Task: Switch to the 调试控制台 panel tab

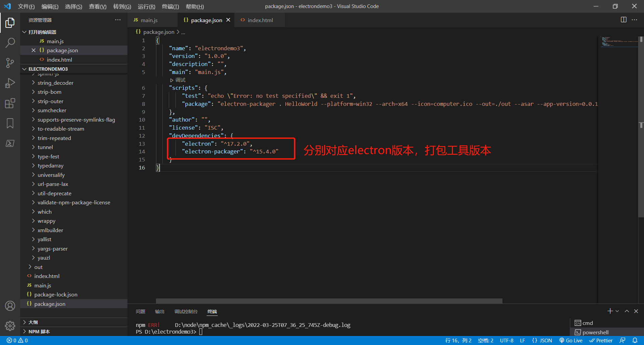Action: (186, 312)
